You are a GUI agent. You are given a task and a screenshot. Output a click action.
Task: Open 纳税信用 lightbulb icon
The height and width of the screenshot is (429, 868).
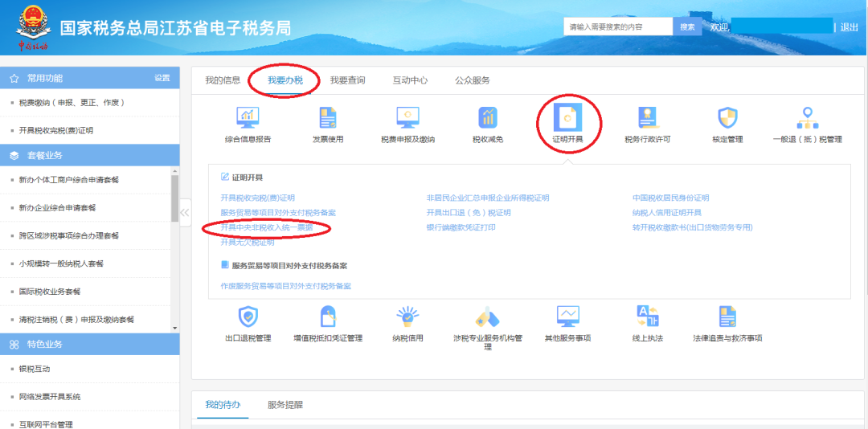(407, 317)
